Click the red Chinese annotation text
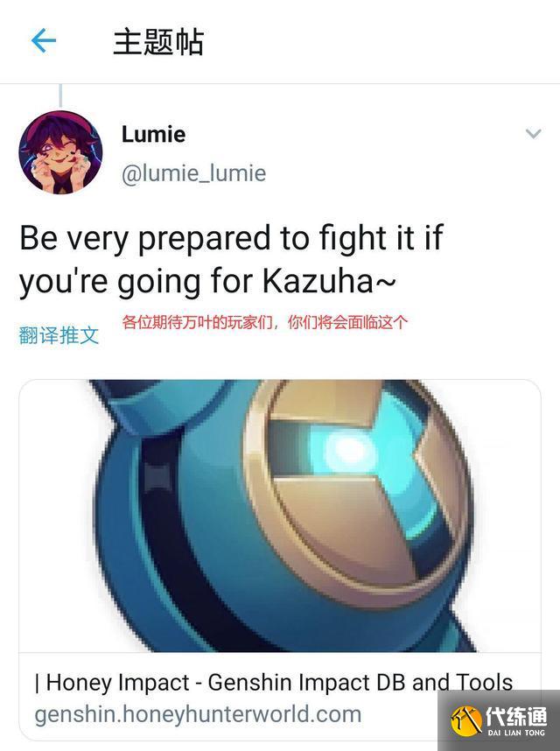560x751 pixels. [264, 322]
